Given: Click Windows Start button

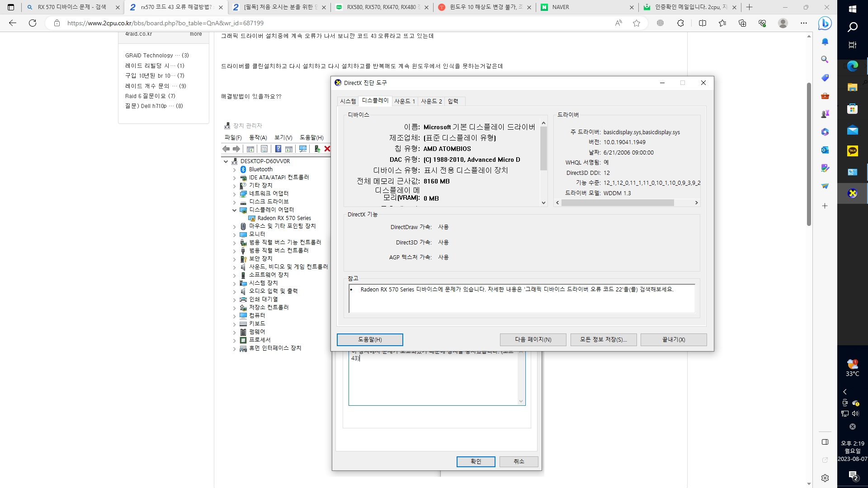Looking at the screenshot, I should 853,9.
